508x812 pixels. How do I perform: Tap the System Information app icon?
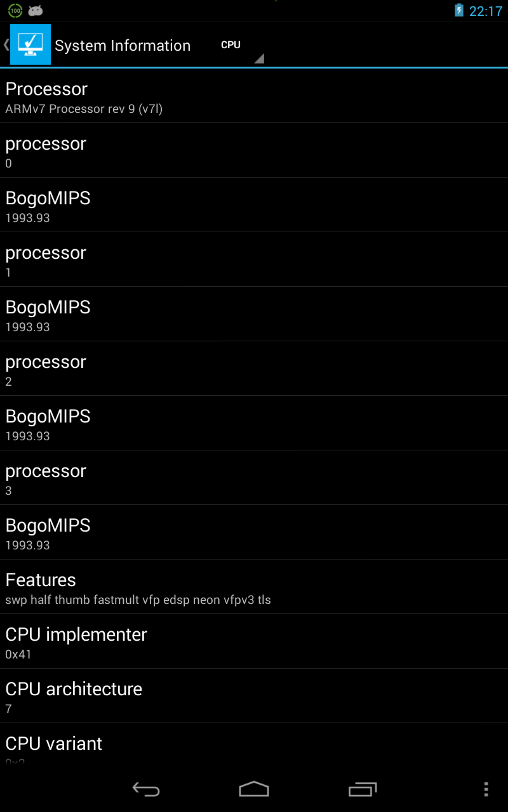point(30,44)
